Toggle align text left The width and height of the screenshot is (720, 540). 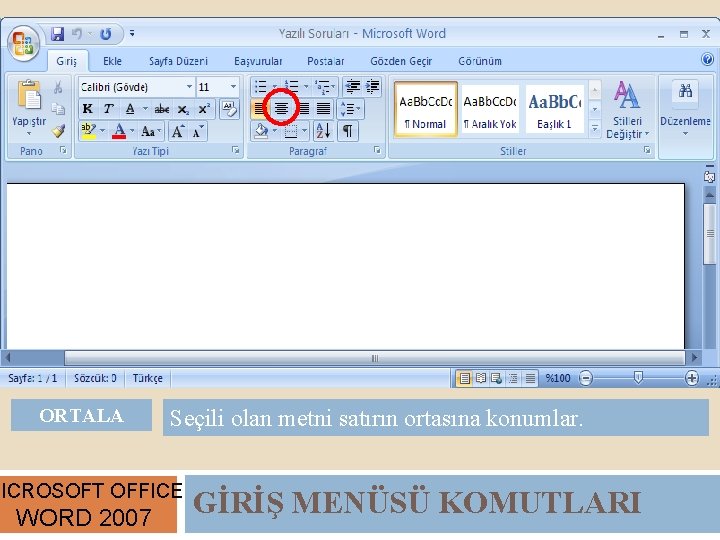[259, 109]
